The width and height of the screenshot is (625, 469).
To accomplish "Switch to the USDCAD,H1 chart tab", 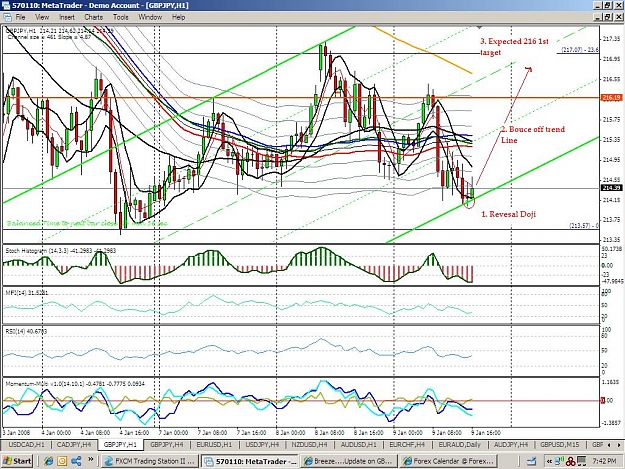I will pyautogui.click(x=25, y=444).
